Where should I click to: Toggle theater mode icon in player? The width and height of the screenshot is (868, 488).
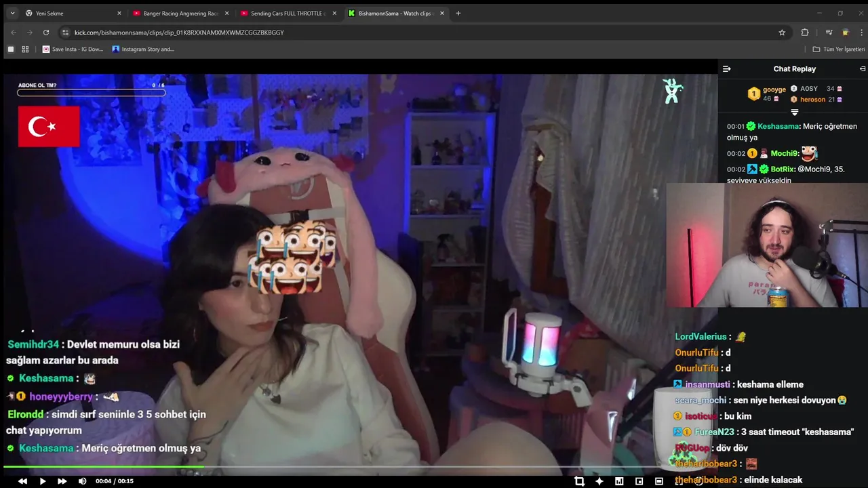coord(659,481)
